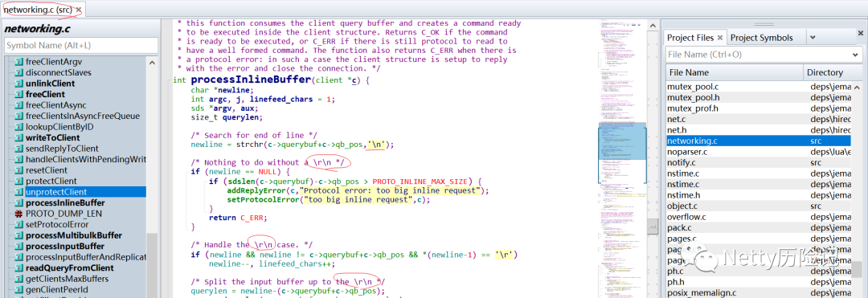Click the function icon beside processMultibulkBuffer

pyautogui.click(x=18, y=235)
